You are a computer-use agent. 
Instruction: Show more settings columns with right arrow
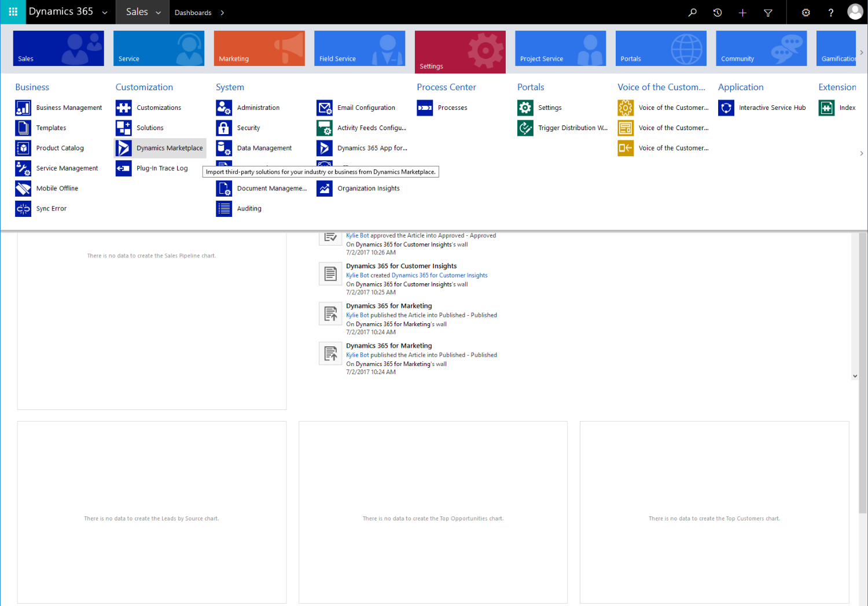pyautogui.click(x=862, y=153)
